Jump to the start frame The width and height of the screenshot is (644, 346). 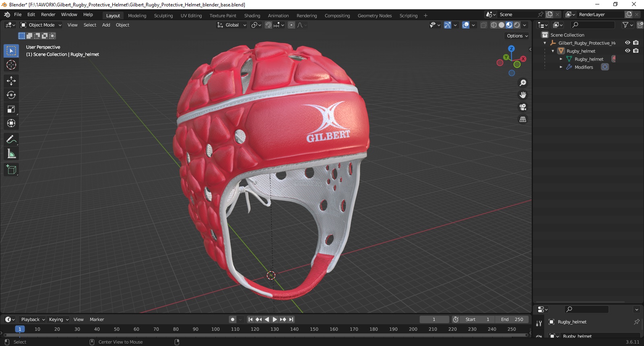250,319
